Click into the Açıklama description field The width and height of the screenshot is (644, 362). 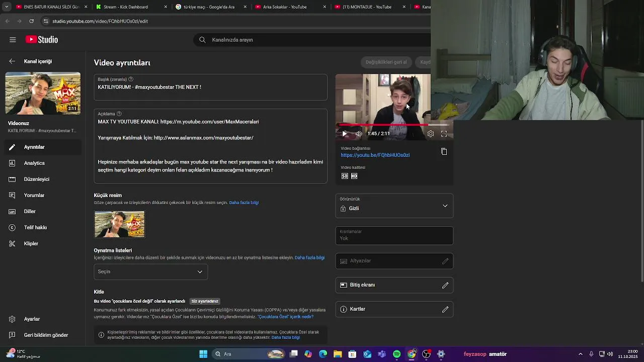[x=210, y=146]
